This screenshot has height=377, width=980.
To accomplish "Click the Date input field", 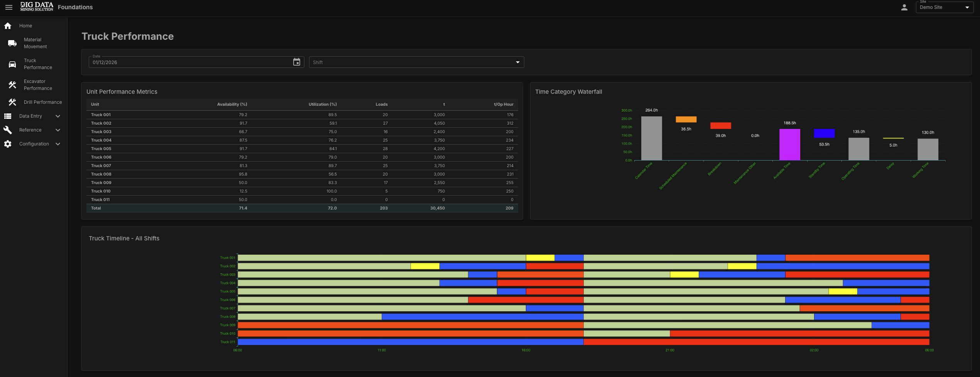I will tap(191, 62).
